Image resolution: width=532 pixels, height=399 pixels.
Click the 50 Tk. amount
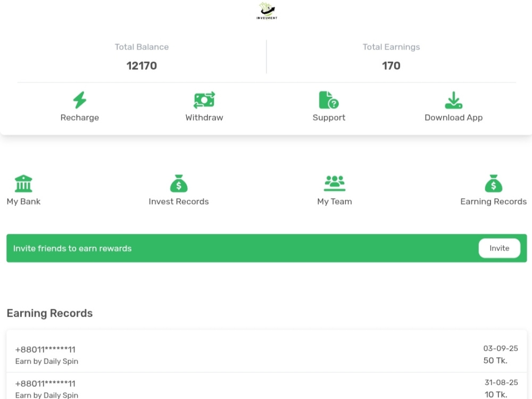coord(495,360)
